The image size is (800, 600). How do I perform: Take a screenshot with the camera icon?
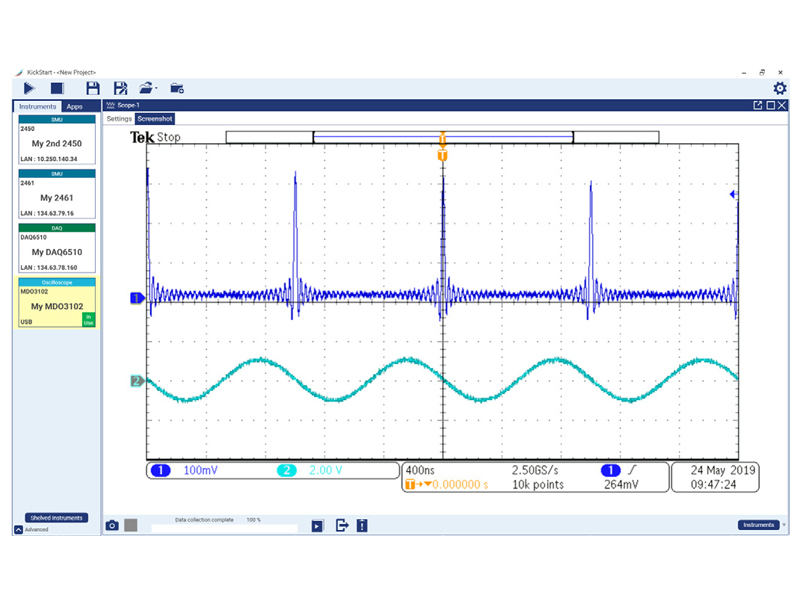click(113, 525)
